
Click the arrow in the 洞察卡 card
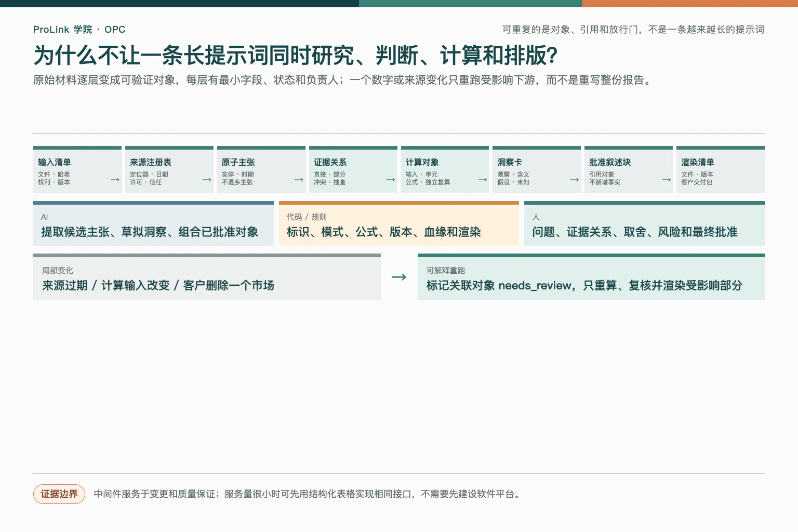(575, 180)
